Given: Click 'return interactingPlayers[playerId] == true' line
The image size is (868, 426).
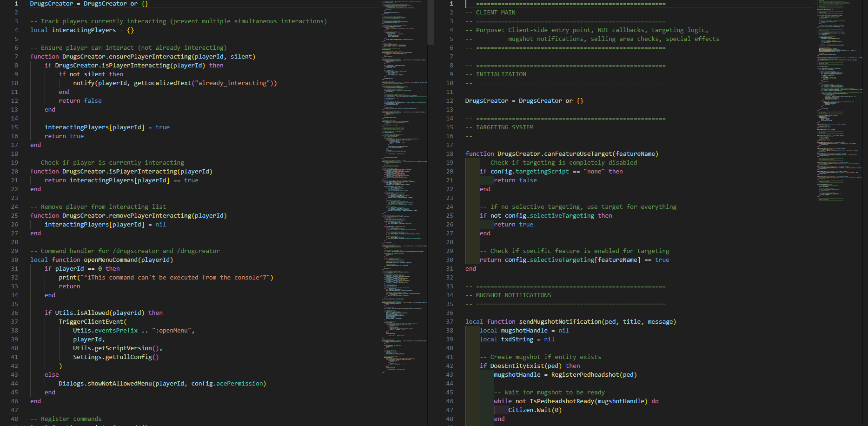Looking at the screenshot, I should pos(121,180).
